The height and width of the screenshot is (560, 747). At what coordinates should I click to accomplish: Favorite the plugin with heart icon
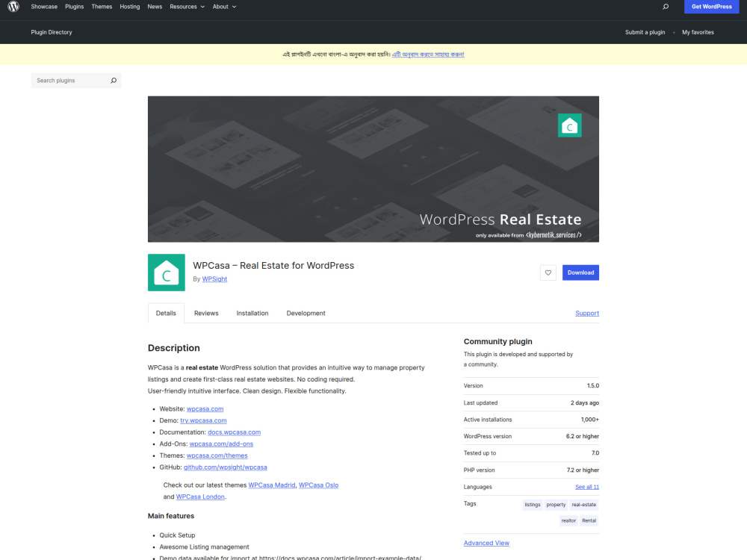tap(548, 273)
